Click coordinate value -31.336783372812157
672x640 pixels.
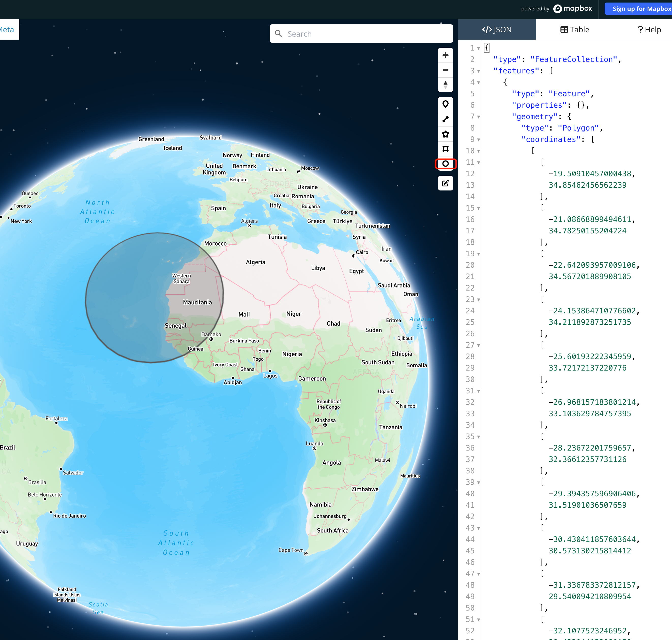click(592, 585)
